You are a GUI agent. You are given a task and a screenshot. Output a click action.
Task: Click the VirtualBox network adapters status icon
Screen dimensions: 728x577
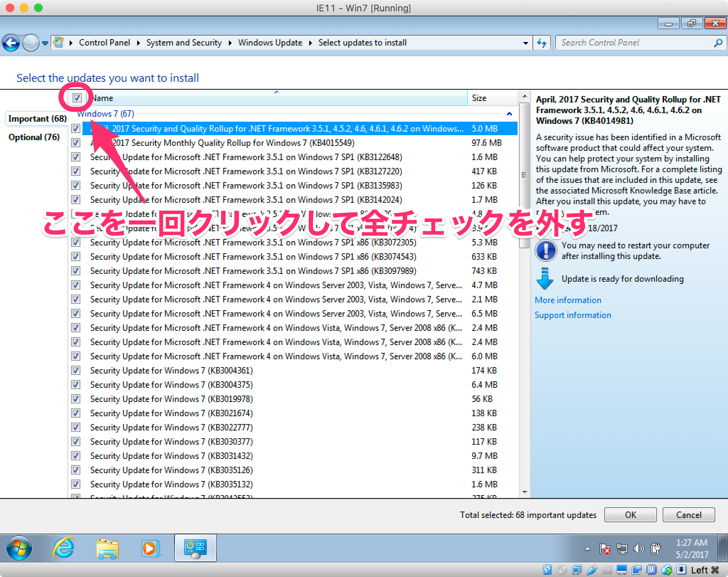(x=577, y=570)
